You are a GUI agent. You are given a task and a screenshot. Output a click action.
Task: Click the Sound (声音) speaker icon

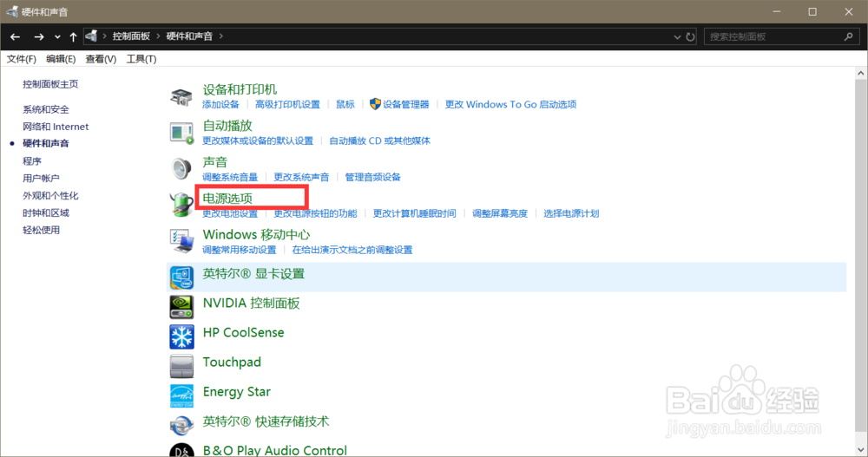[181, 169]
